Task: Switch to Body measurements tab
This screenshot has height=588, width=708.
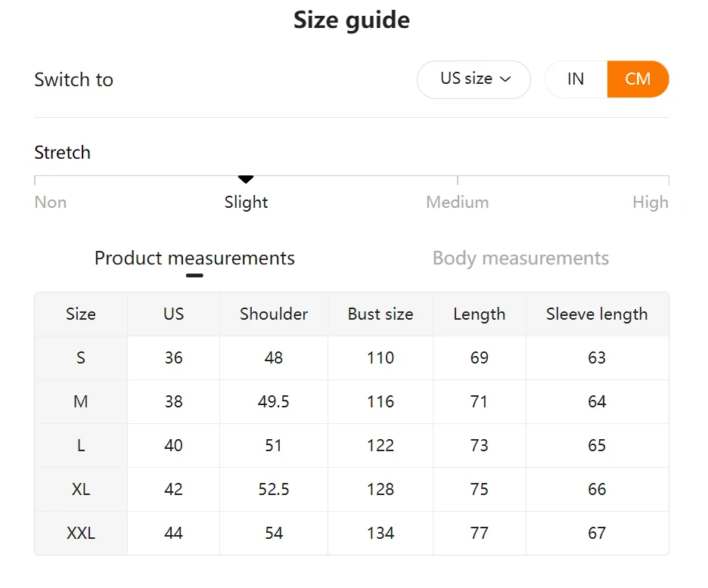Action: coord(520,258)
